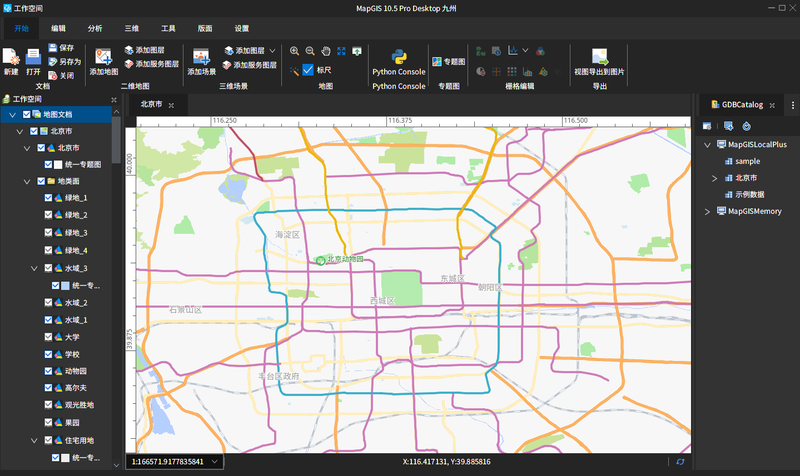This screenshot has height=476, width=800.
Task: Click the colored dots grid icon in 栅格编辑
Action: 512,71
